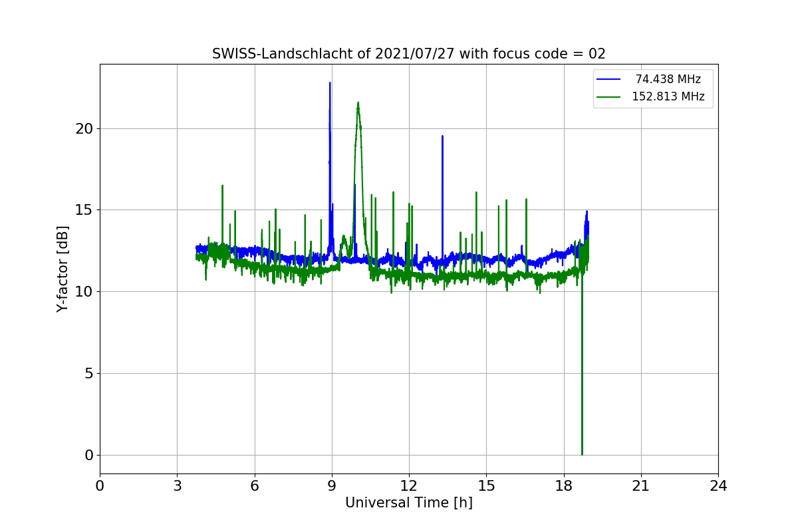This screenshot has width=798, height=532.
Task: Click y-axis tick label 20
Action: click(x=83, y=129)
